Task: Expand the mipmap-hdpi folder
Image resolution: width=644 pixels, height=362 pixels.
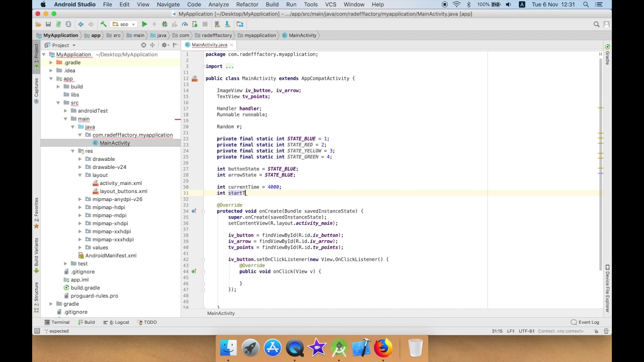Action: click(x=80, y=207)
